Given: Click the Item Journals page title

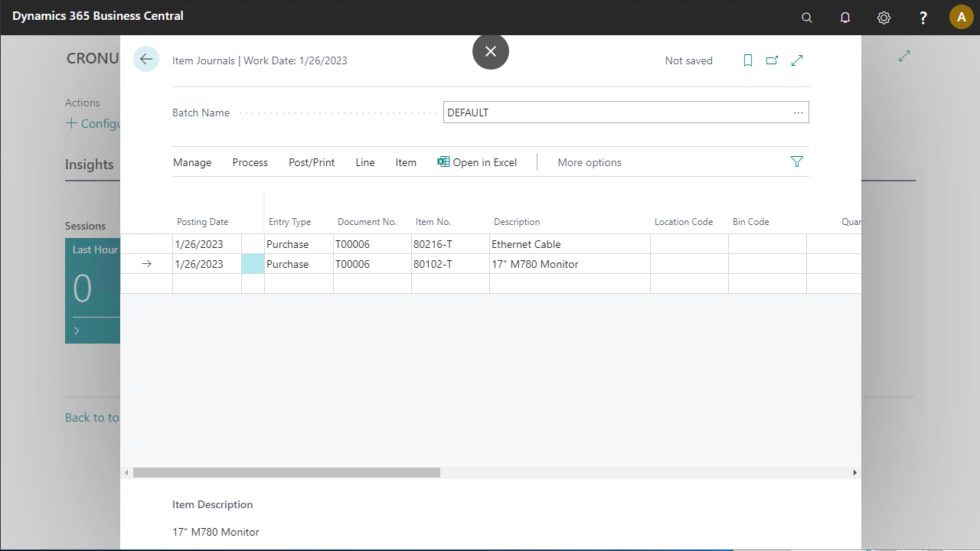Looking at the screenshot, I should point(260,60).
